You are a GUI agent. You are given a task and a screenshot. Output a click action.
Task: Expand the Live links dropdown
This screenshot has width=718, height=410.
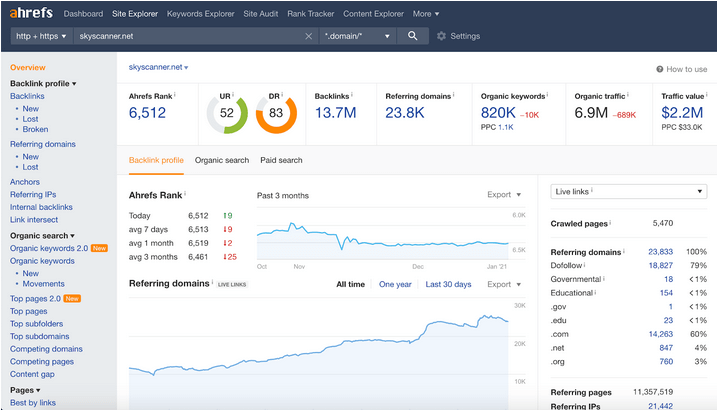pyautogui.click(x=629, y=191)
